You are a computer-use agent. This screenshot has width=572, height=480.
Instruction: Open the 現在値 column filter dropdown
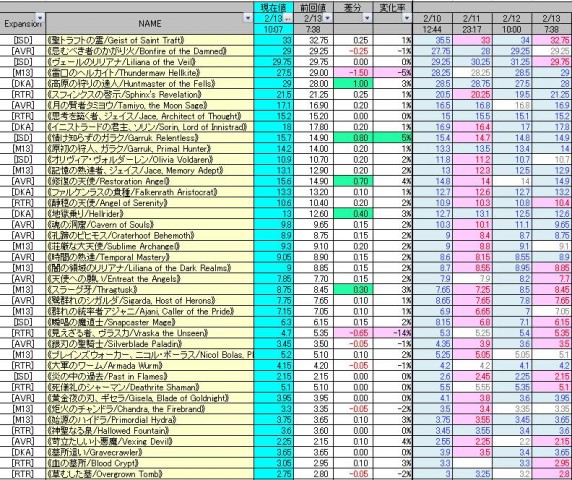(x=288, y=18)
